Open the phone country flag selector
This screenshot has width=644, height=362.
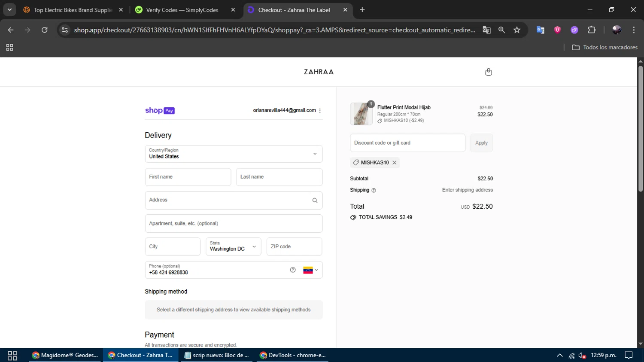coord(311,270)
